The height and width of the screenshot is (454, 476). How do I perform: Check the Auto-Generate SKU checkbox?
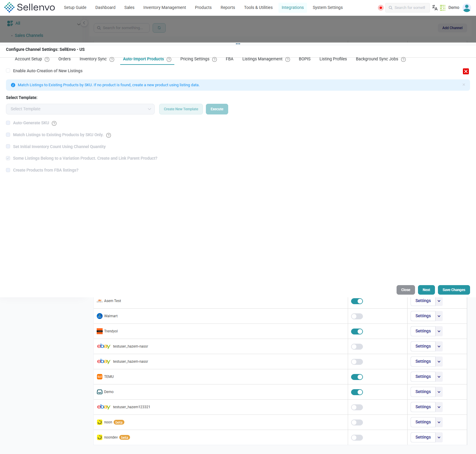[x=8, y=123]
